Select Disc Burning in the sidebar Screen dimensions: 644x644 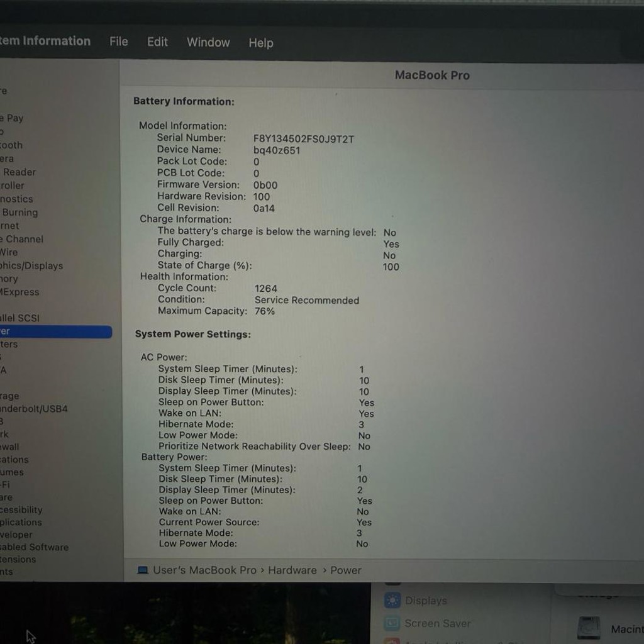point(19,213)
